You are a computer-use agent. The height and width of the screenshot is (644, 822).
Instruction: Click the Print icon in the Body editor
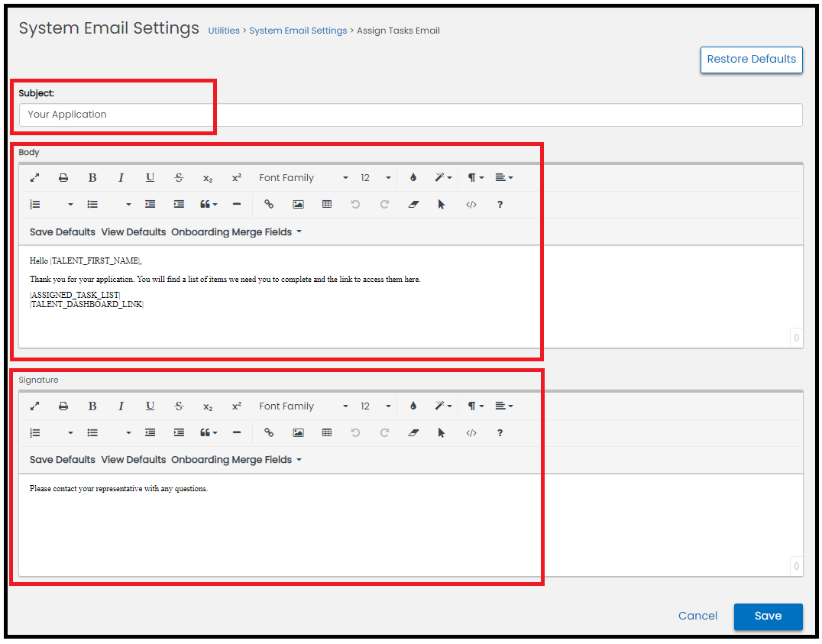pos(63,177)
